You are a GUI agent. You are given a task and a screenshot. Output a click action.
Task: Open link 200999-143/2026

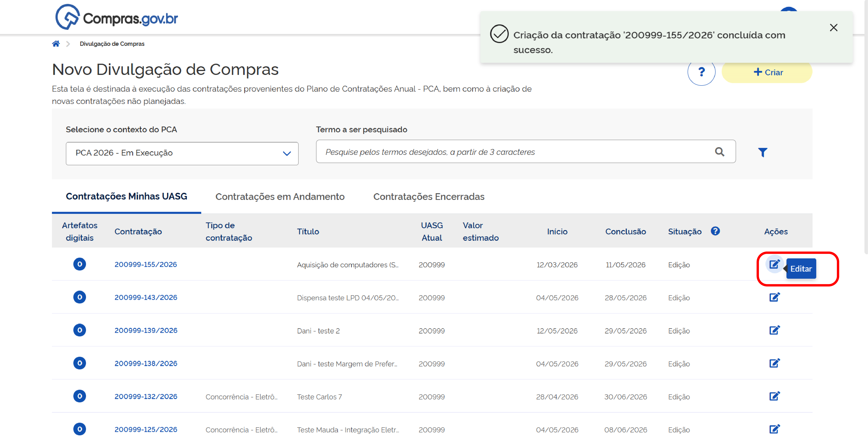click(146, 298)
